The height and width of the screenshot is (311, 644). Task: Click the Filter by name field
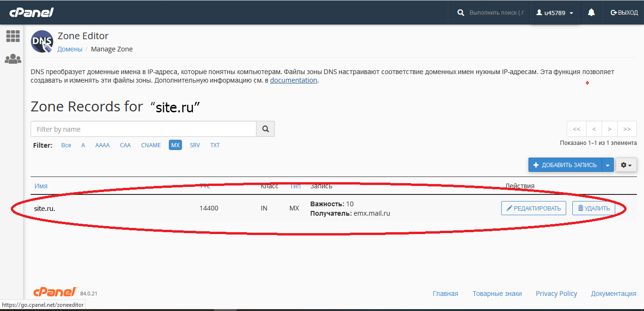144,129
